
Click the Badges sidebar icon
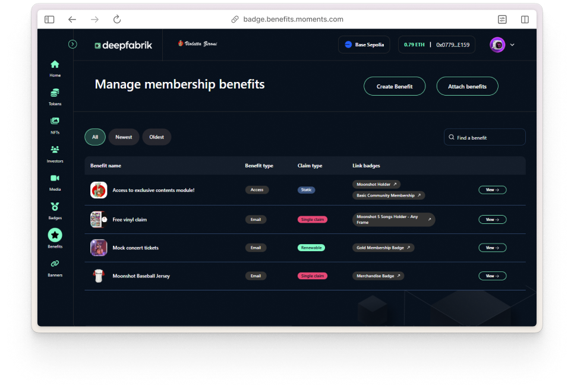pos(55,207)
